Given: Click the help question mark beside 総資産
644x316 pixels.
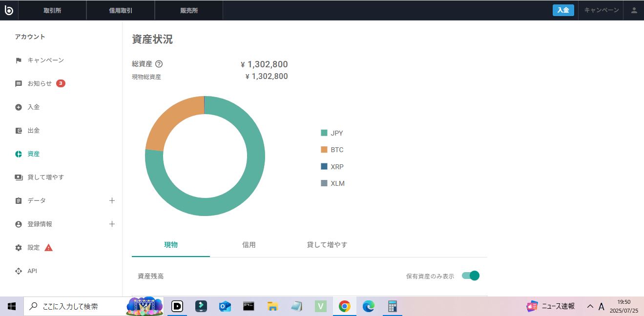Looking at the screenshot, I should pos(159,64).
